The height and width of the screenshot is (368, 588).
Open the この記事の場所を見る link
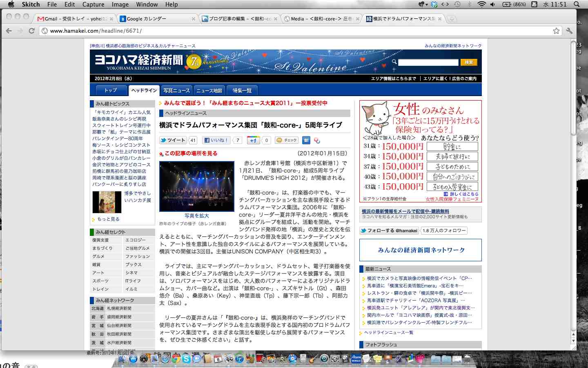tap(191, 153)
